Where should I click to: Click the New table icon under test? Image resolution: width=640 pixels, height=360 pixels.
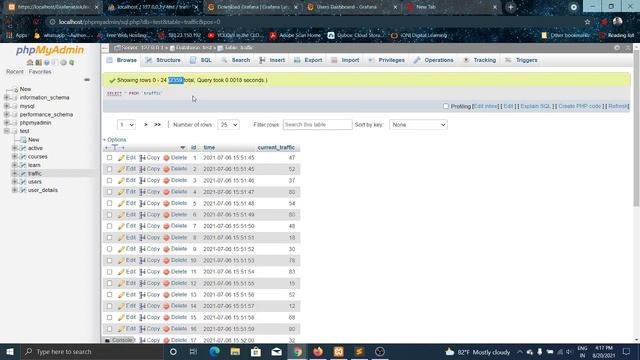click(23, 140)
